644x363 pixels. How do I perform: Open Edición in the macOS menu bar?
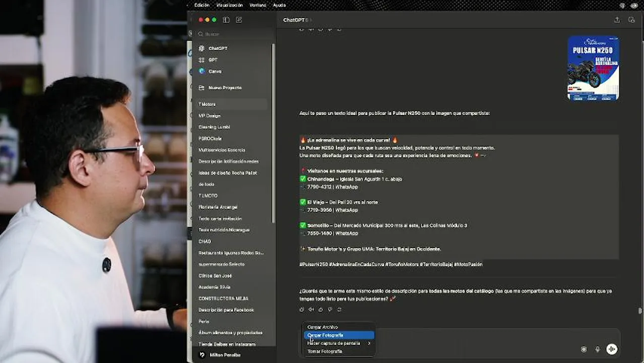[202, 5]
